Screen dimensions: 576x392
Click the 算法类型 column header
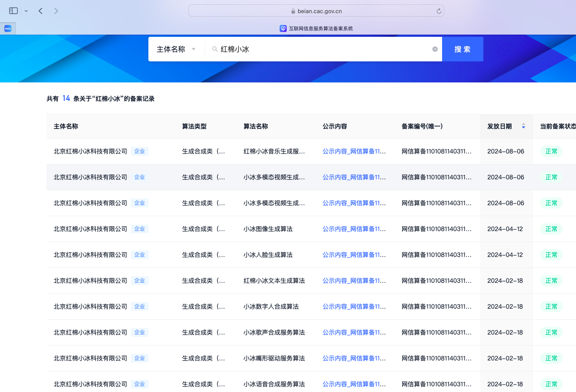pos(194,126)
